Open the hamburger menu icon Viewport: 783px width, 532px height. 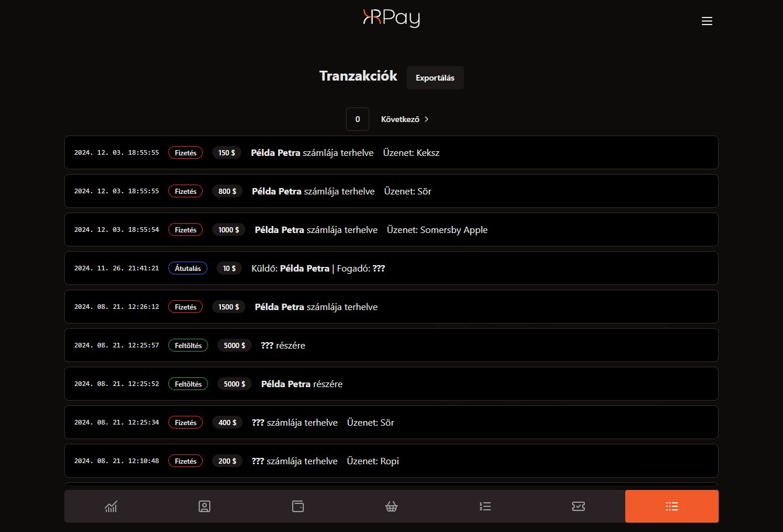pyautogui.click(x=707, y=21)
